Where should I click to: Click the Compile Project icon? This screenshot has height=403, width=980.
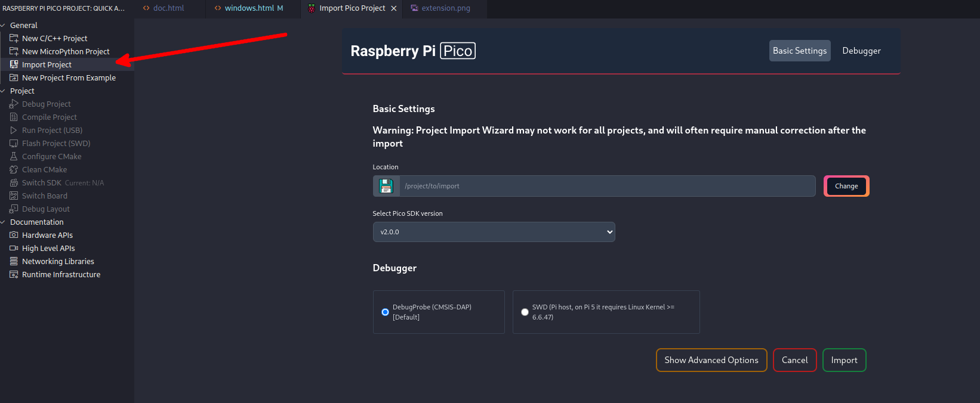tap(14, 117)
